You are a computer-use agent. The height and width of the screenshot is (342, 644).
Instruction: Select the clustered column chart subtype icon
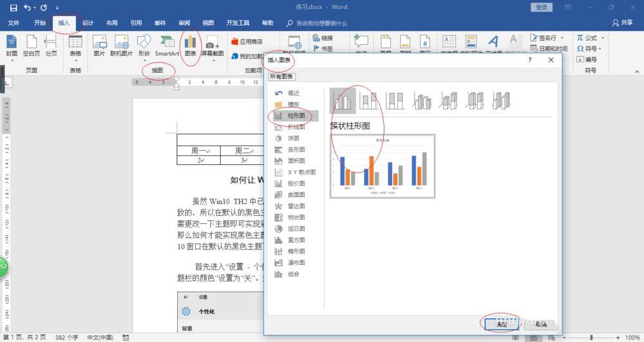coord(343,100)
